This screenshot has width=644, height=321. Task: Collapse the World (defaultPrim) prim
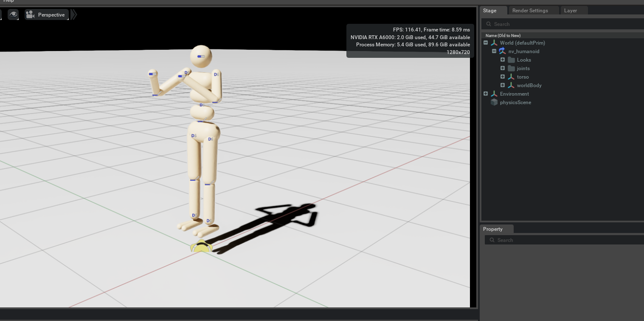(486, 43)
